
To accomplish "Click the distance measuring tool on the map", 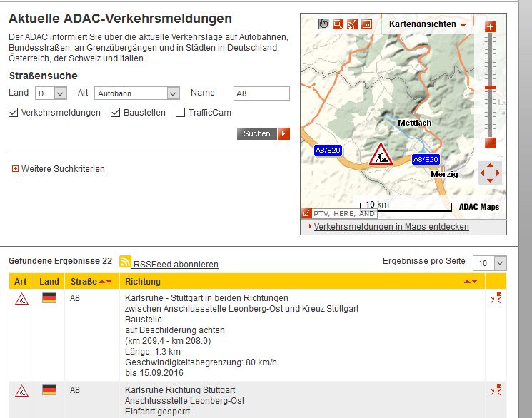I will point(352,24).
